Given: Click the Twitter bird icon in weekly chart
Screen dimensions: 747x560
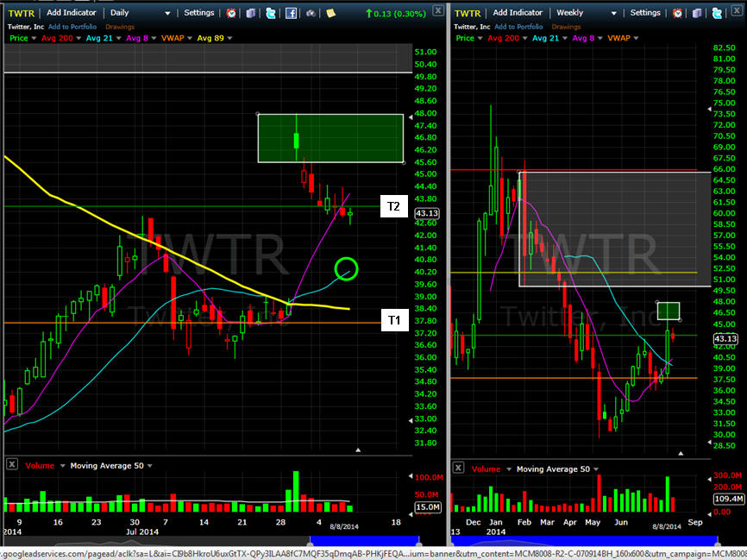Looking at the screenshot, I should pyautogui.click(x=717, y=13).
